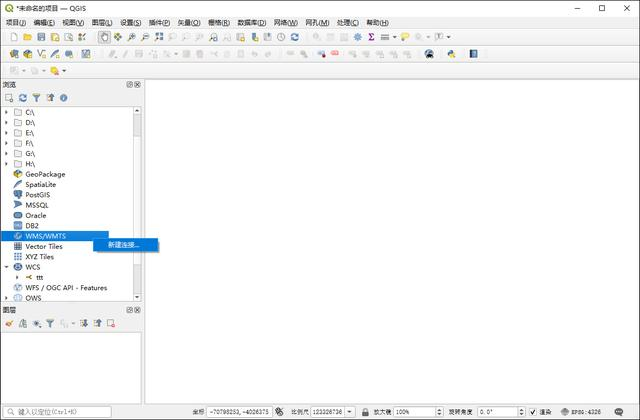Click the New Shapefile Layer icon
Image resolution: width=640 pixels, height=420 pixels.
click(42, 54)
